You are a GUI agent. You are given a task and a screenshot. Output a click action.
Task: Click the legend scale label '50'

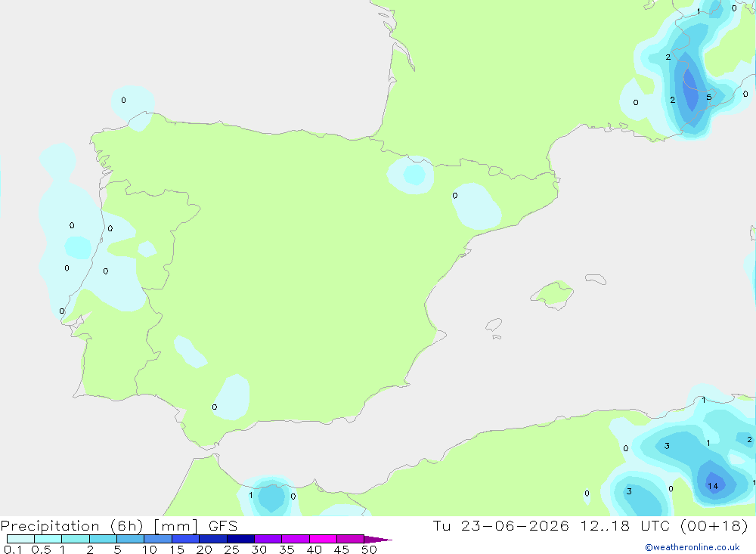tap(369, 549)
